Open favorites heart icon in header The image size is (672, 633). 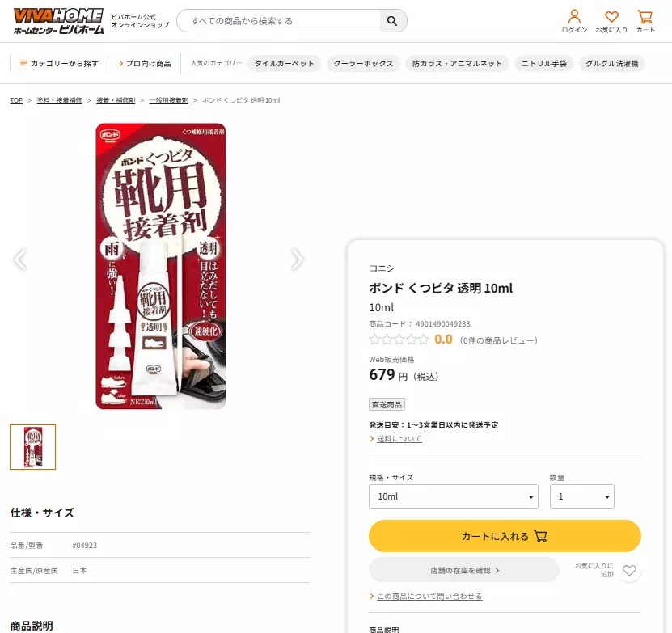click(x=611, y=20)
